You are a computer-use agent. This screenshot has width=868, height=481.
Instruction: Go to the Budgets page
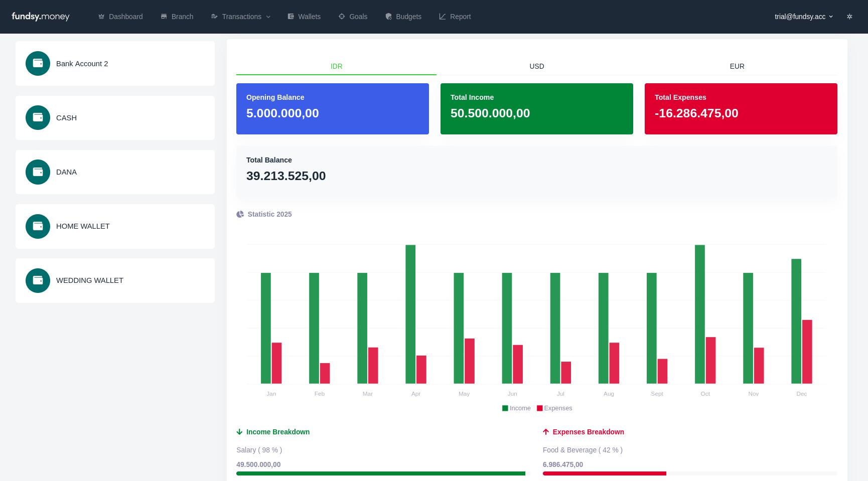pyautogui.click(x=403, y=17)
